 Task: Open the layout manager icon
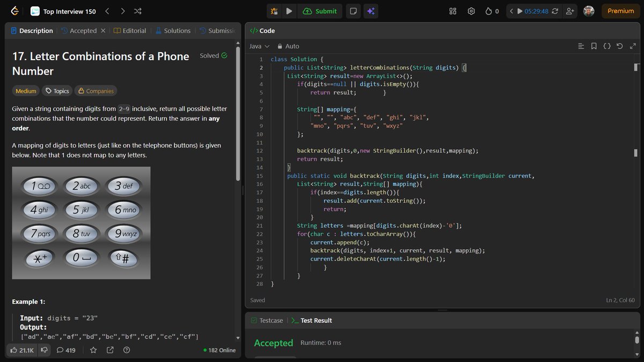(452, 11)
